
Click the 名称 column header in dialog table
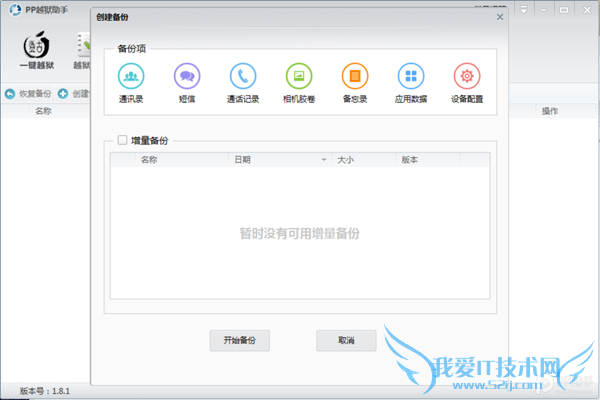tap(182, 160)
